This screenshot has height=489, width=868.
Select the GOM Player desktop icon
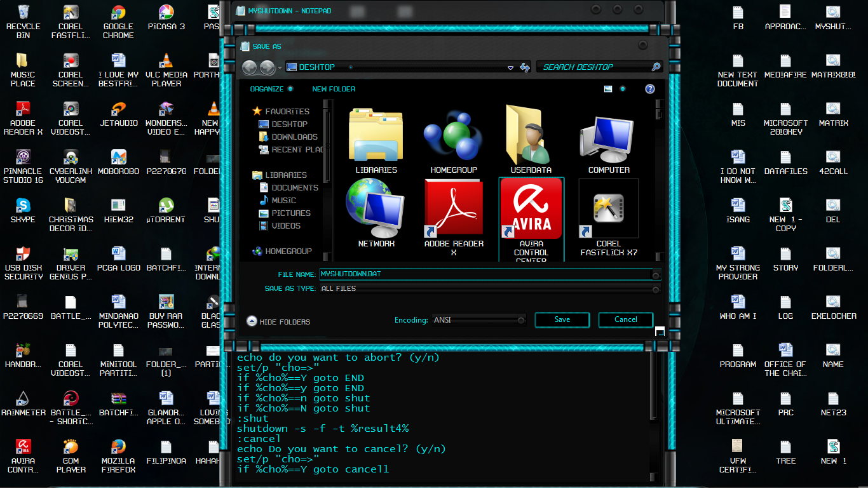(x=71, y=456)
